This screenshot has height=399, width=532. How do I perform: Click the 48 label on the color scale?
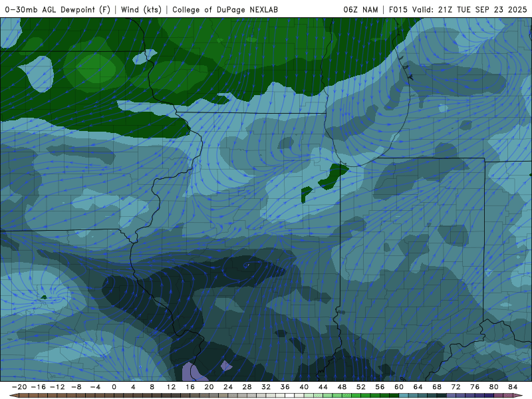pyautogui.click(x=342, y=387)
